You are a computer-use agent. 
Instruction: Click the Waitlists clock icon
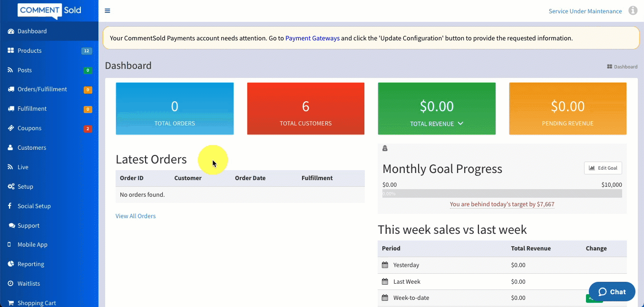click(x=10, y=284)
